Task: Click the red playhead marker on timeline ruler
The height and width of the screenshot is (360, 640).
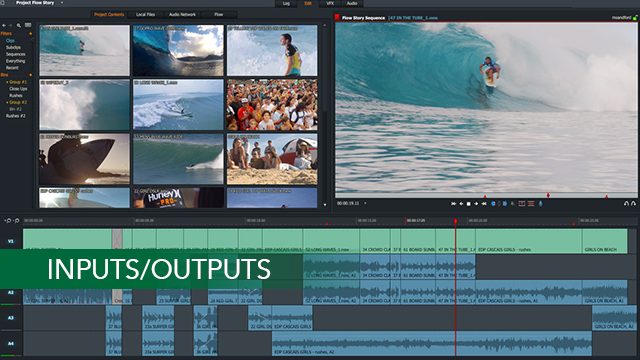Action: [456, 221]
